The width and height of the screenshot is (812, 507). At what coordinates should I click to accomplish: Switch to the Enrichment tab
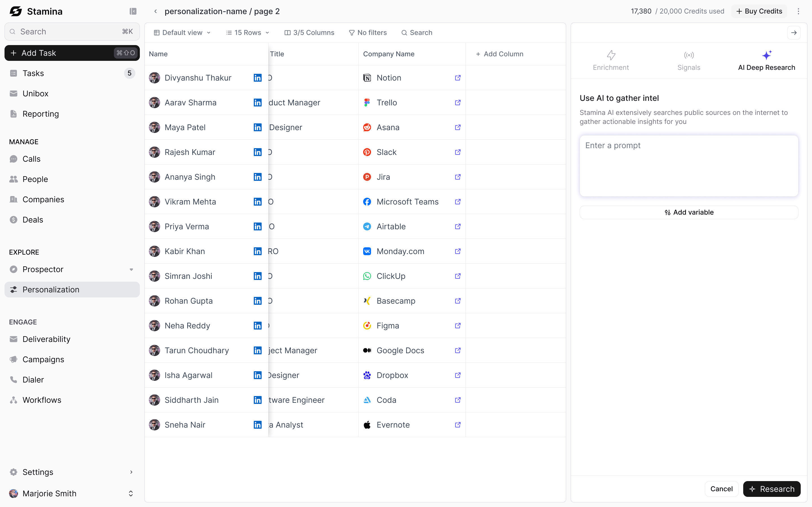click(611, 61)
